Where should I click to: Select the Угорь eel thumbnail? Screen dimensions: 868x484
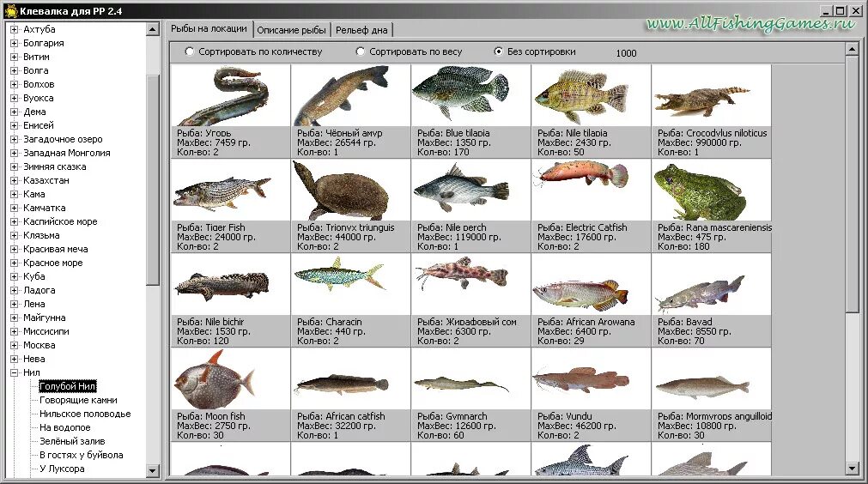tap(230, 96)
